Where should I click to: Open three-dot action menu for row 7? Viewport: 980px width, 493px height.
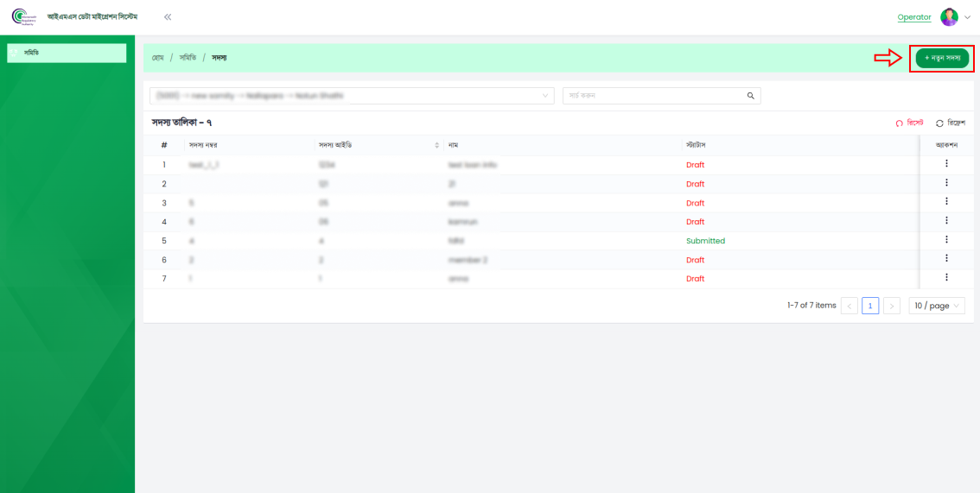[946, 278]
